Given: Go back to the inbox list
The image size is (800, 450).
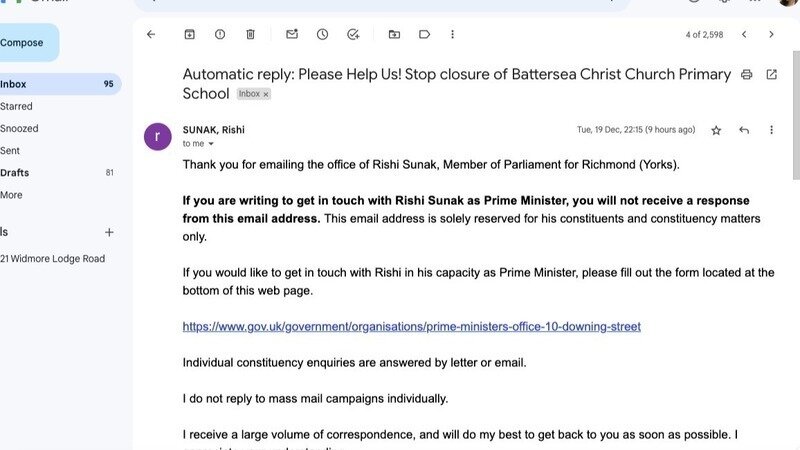Looking at the screenshot, I should [151, 34].
